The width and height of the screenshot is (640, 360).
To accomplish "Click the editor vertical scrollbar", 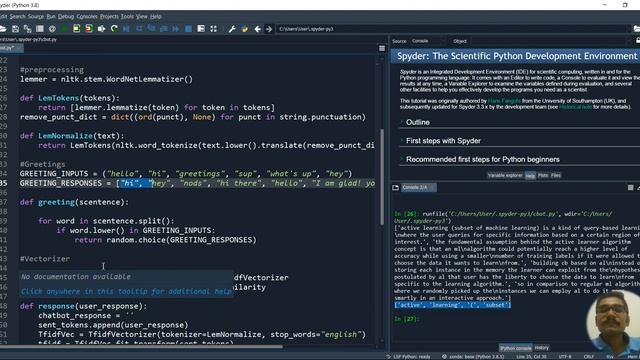I will [382, 178].
